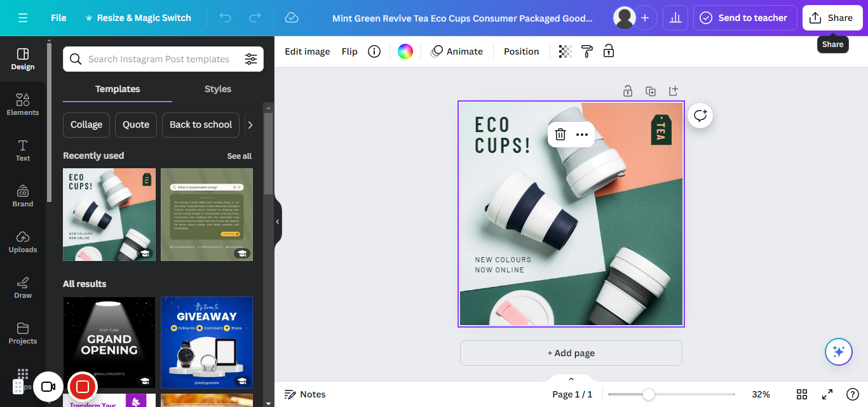Click the undo arrow
868x407 pixels.
click(226, 18)
